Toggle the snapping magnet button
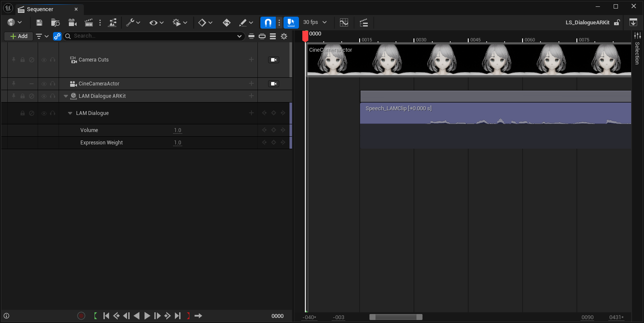The image size is (644, 323). point(268,23)
